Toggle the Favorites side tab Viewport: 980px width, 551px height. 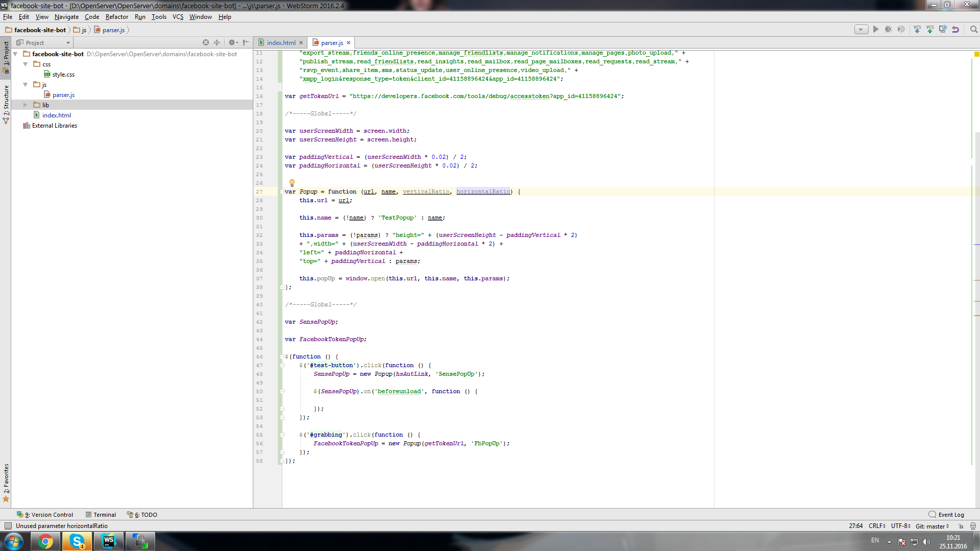click(6, 483)
